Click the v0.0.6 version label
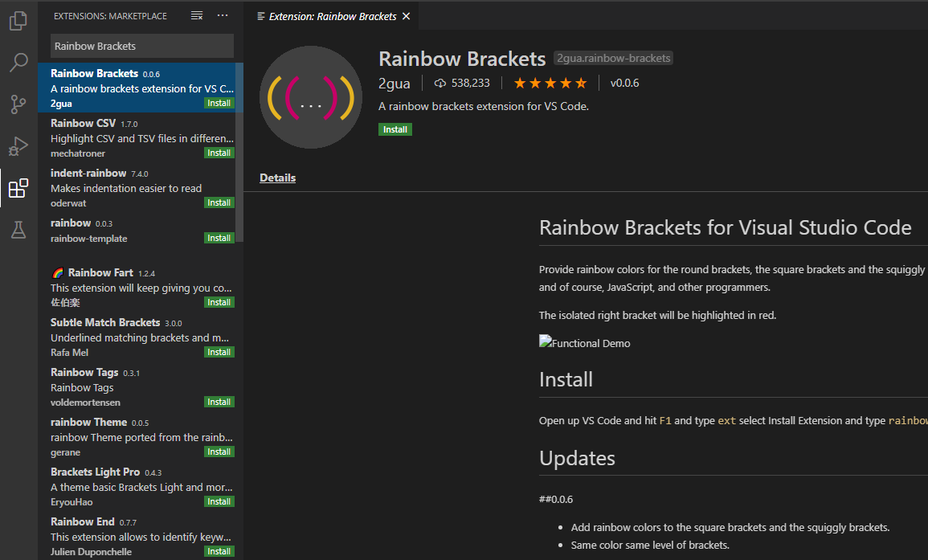Image resolution: width=928 pixels, height=560 pixels. (624, 83)
